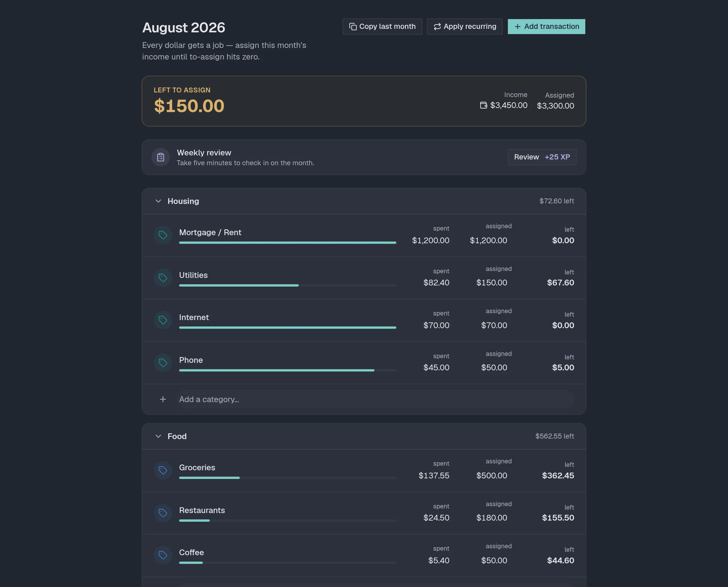Click the Utilities progress bar
This screenshot has width=728, height=587.
click(287, 285)
